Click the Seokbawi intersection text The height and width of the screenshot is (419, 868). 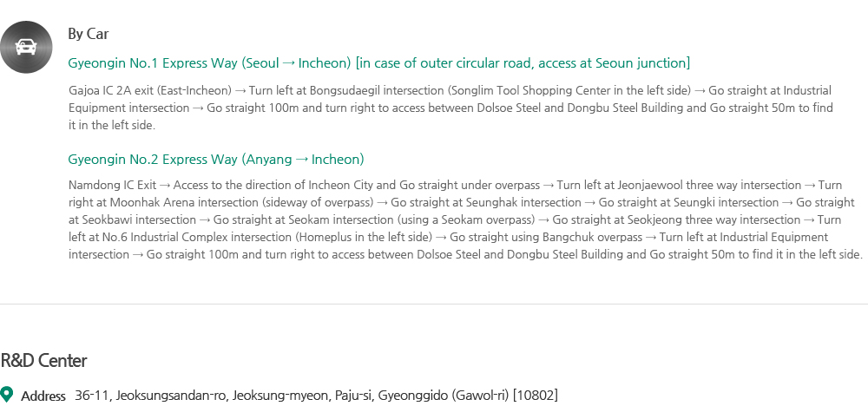pos(139,219)
